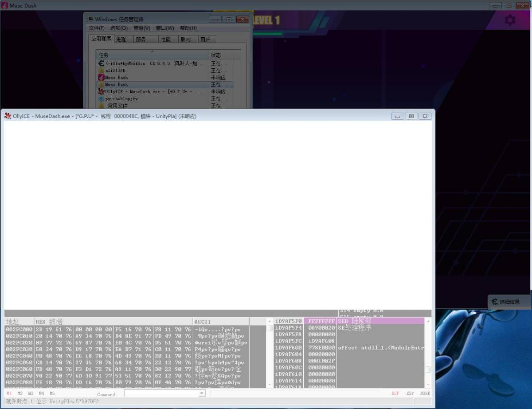This screenshot has width=532, height=409.
Task: Select stack entry 1D9AF5F0 SEH row
Action: [349, 321]
